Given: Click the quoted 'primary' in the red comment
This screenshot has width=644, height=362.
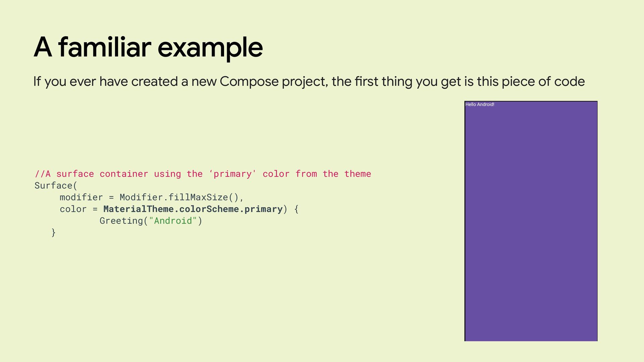Looking at the screenshot, I should point(233,174).
